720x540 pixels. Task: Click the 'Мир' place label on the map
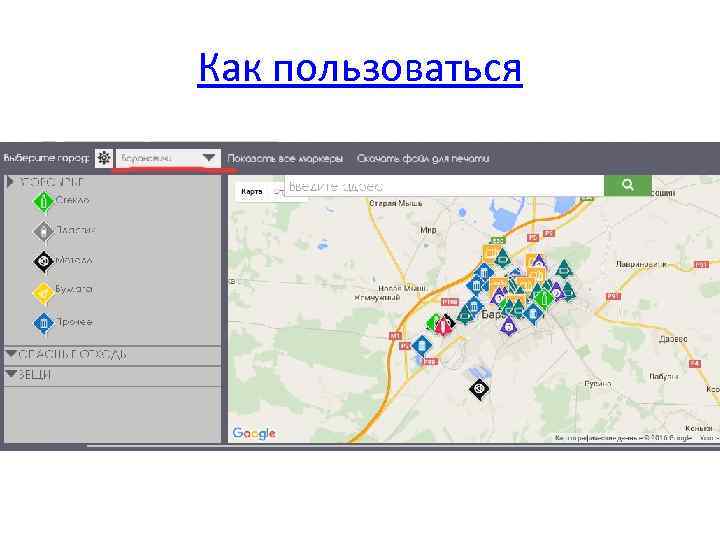tap(428, 230)
